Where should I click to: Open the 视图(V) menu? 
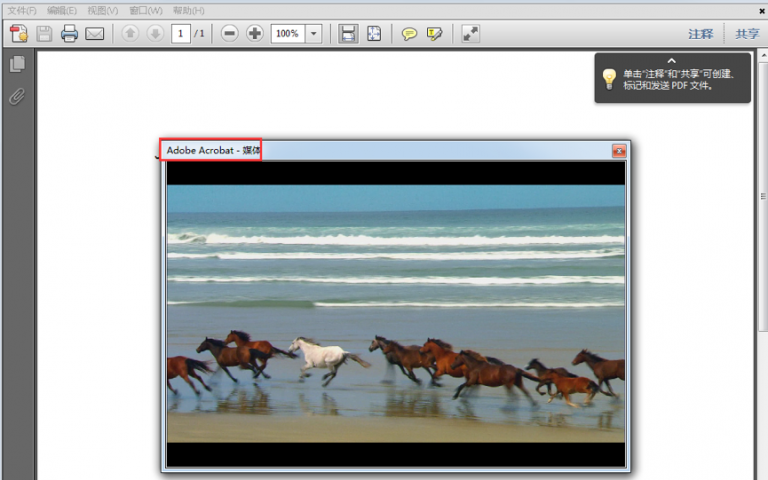102,10
